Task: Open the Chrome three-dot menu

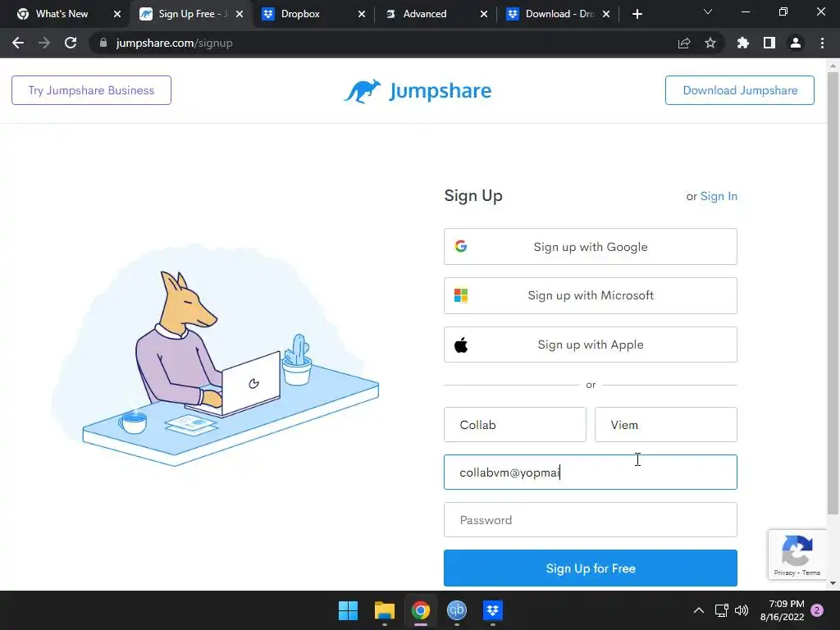Action: coord(822,43)
